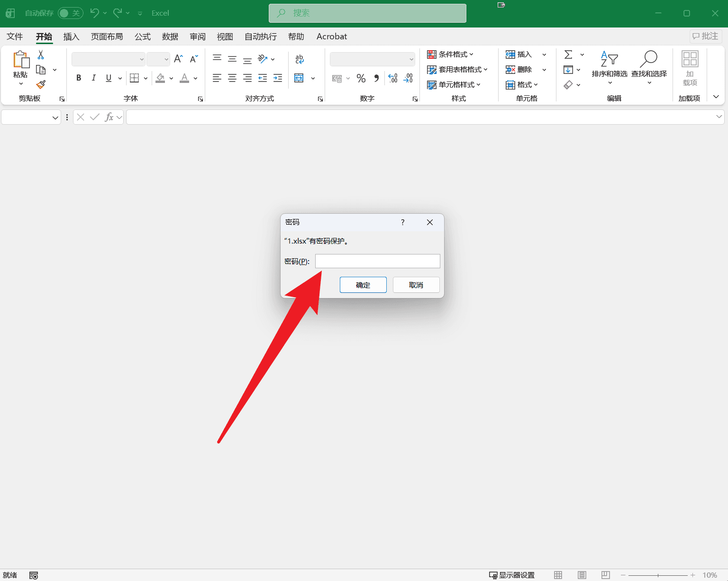Click the Copy icon
The image size is (728, 581).
(41, 70)
